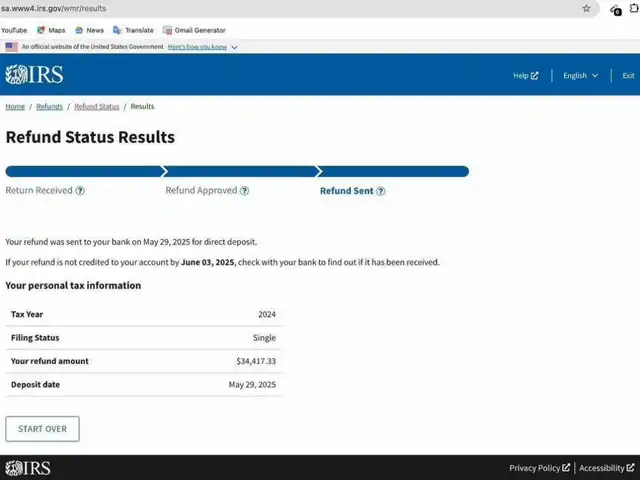Click the IRS logo in the header
Viewport: 640px width, 480px height.
[x=29, y=75]
